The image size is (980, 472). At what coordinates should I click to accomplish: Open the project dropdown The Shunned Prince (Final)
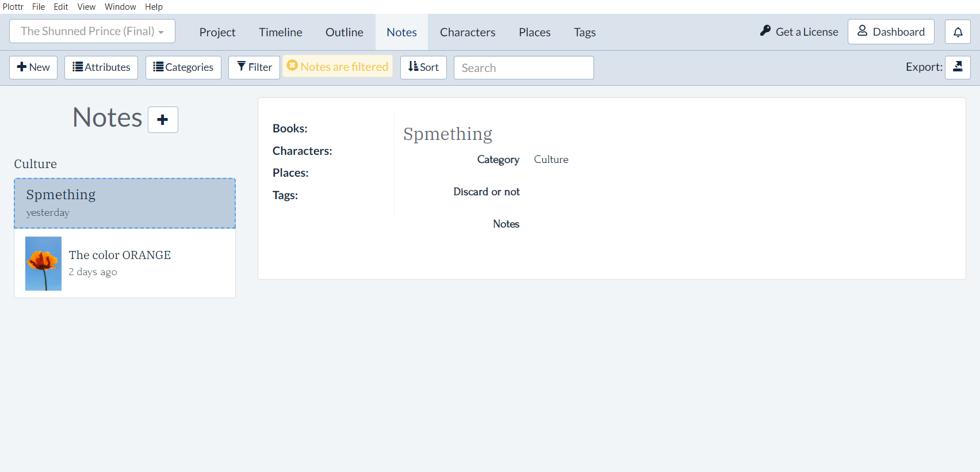[92, 31]
